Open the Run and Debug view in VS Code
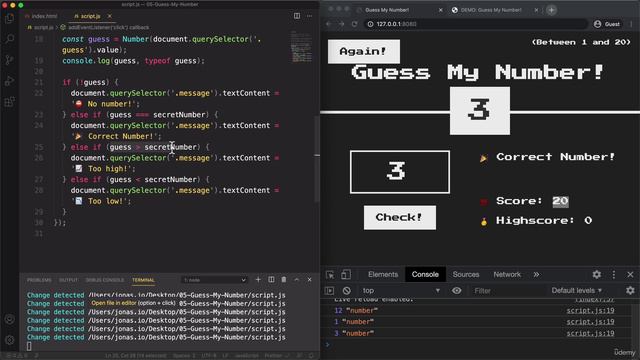 point(9,81)
